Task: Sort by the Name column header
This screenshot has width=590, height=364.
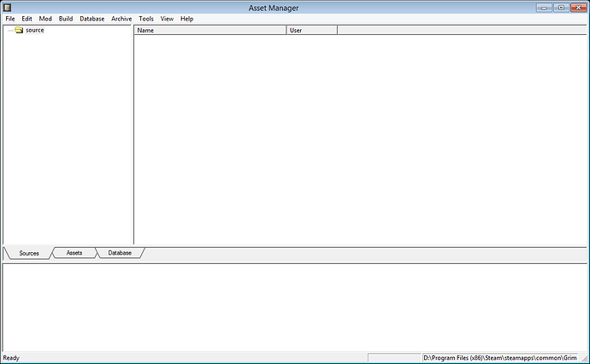Action: pyautogui.click(x=209, y=30)
